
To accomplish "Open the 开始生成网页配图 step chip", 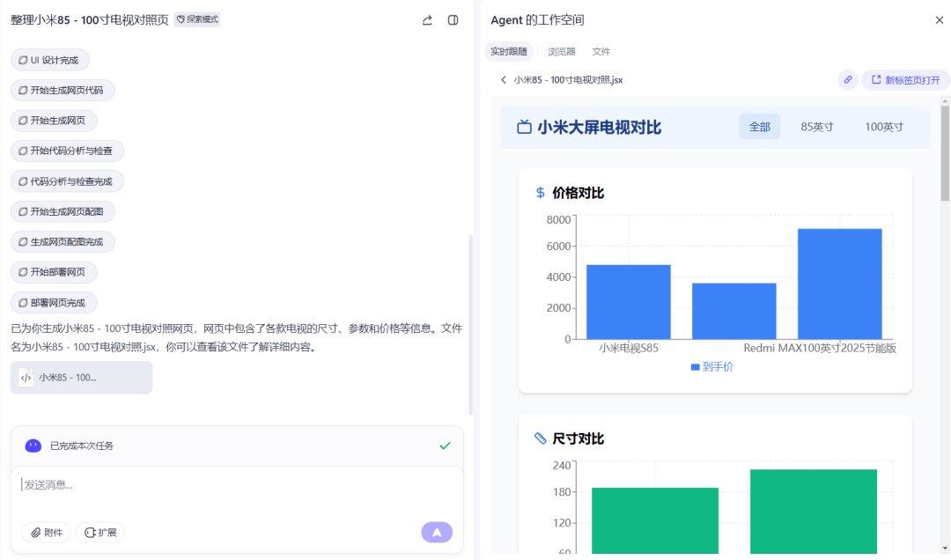I will pyautogui.click(x=63, y=211).
